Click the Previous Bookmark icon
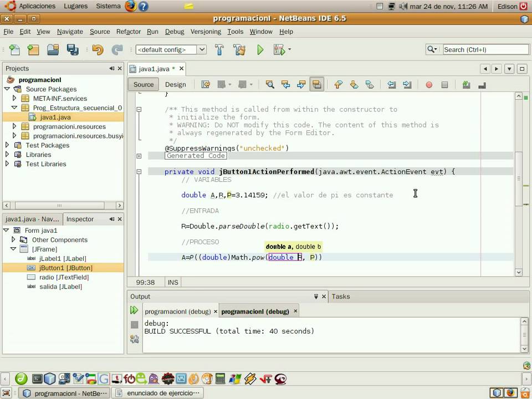The image size is (532, 399). 338,84
